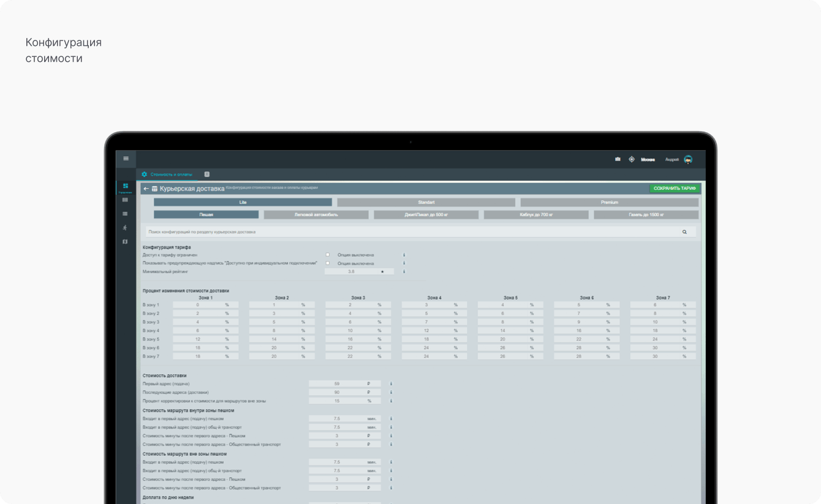Show info for Процент корректировки к стоимости
The width and height of the screenshot is (821, 504).
coord(391,401)
